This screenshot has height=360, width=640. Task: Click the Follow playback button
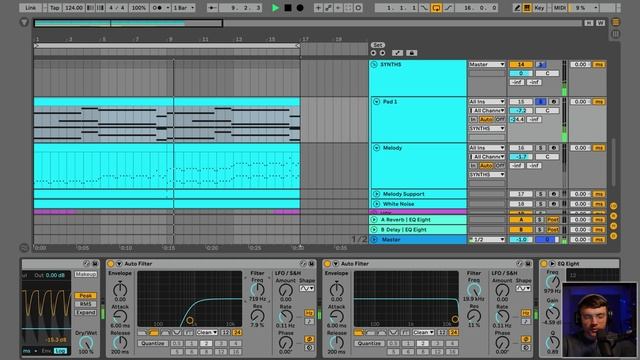tap(212, 8)
